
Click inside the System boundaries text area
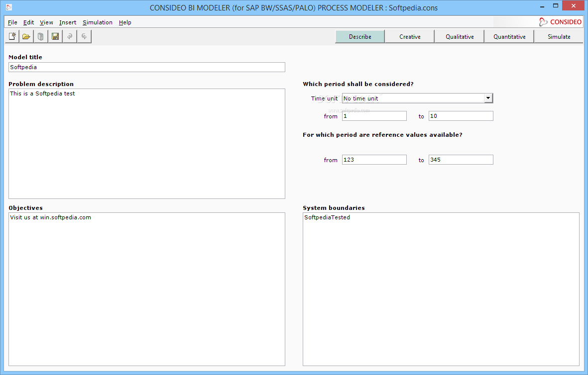(x=441, y=289)
